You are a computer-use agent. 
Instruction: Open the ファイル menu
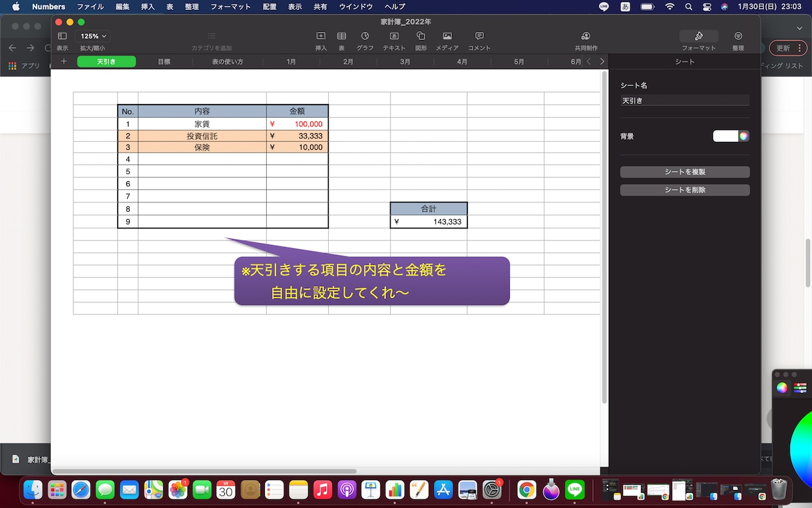click(x=90, y=7)
